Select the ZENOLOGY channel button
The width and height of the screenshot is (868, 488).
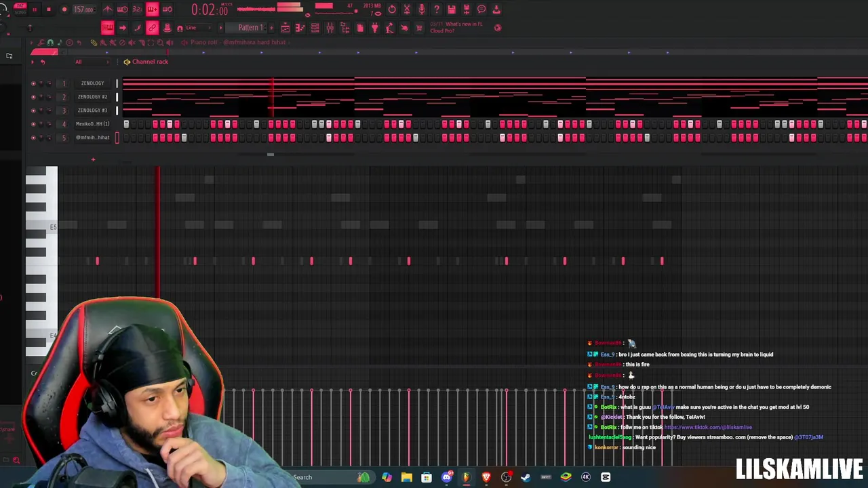[92, 83]
